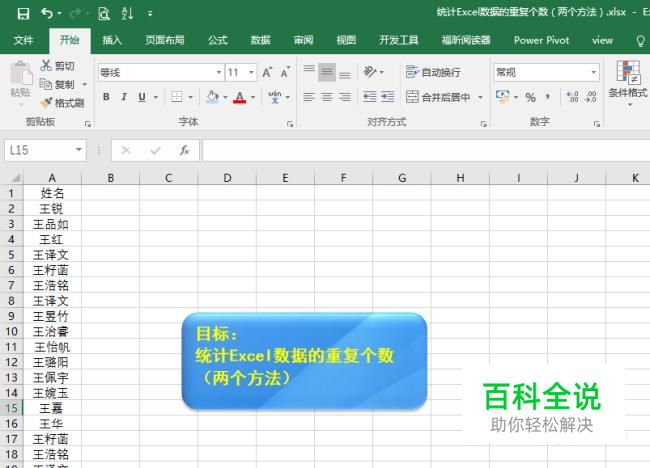Switch to the Power Pivot tab
Screen dimensions: 650x468
tap(541, 40)
